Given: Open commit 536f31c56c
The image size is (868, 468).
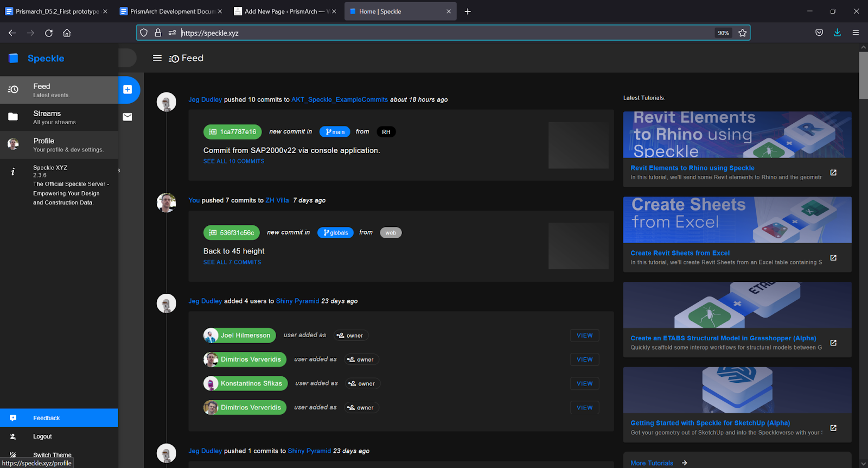Looking at the screenshot, I should tap(231, 233).
